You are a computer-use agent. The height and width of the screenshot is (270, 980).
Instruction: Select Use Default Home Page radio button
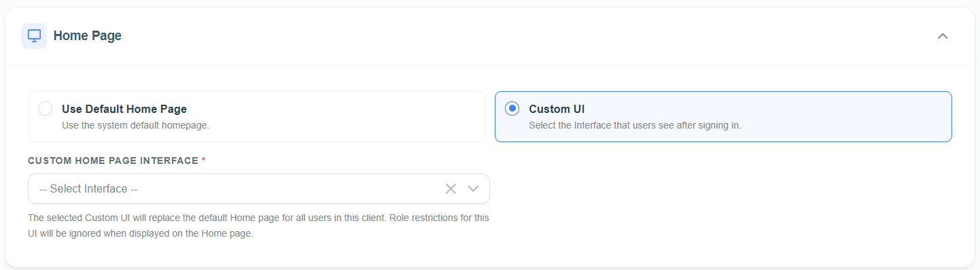click(x=46, y=109)
